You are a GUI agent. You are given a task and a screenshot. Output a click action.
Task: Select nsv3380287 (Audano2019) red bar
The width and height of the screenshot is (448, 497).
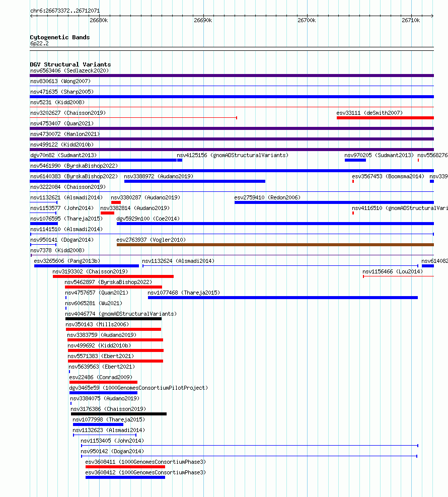click(116, 202)
